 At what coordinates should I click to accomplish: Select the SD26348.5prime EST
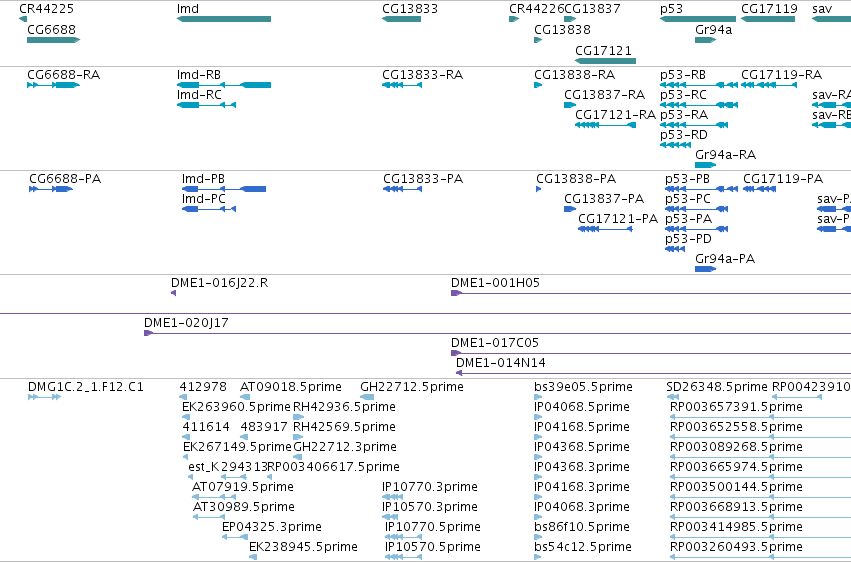[672, 397]
